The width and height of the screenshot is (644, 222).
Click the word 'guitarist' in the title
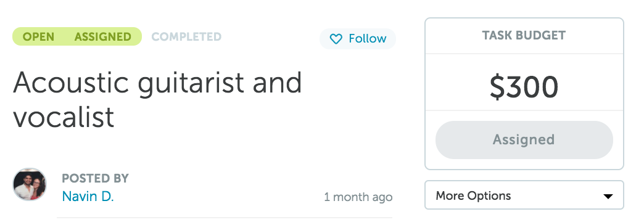click(191, 84)
